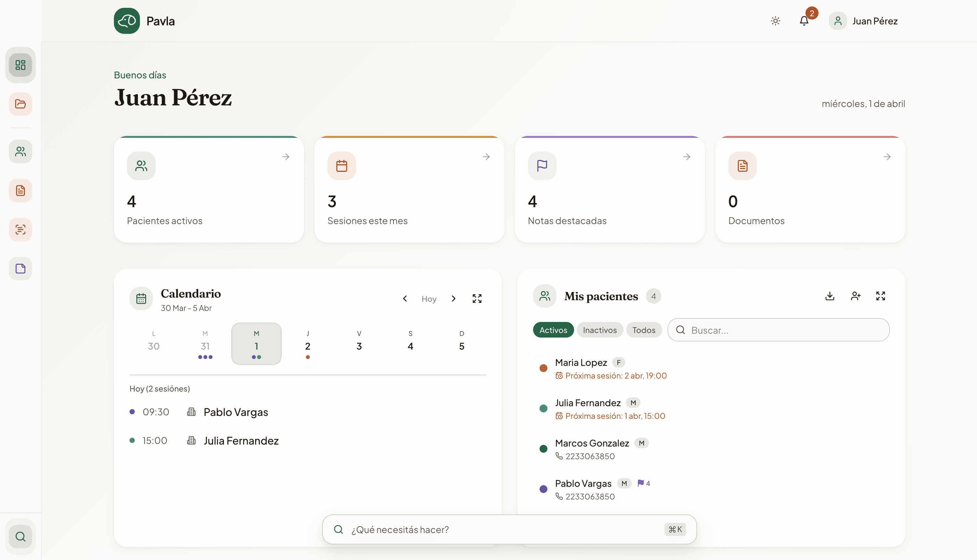Toggle the theme with the sun icon
The height and width of the screenshot is (560, 977).
tap(775, 21)
